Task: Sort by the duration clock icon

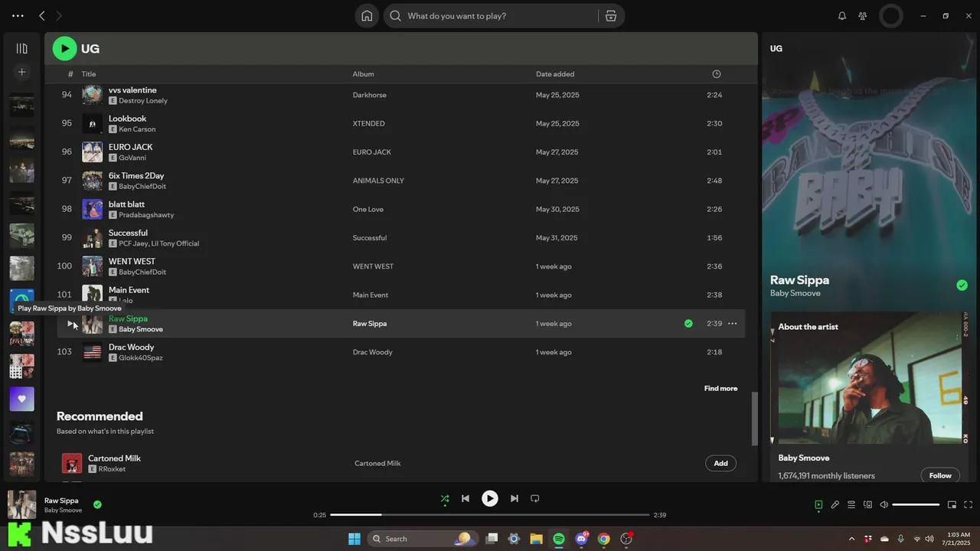Action: tap(717, 74)
